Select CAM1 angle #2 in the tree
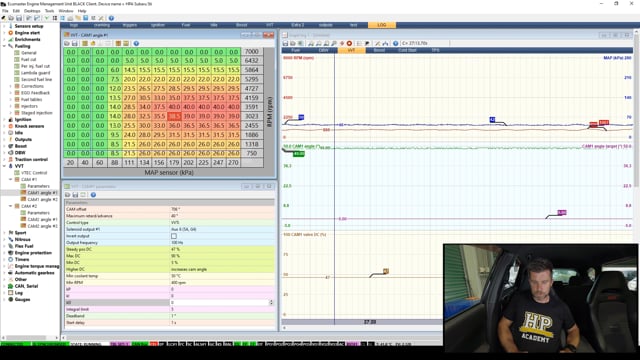This screenshot has height=360, width=640. 42,199
